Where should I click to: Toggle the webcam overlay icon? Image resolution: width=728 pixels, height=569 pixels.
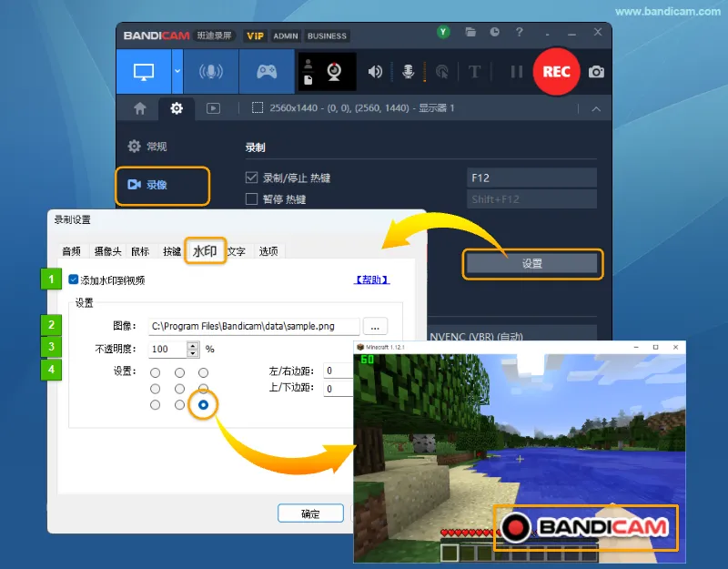(x=334, y=72)
